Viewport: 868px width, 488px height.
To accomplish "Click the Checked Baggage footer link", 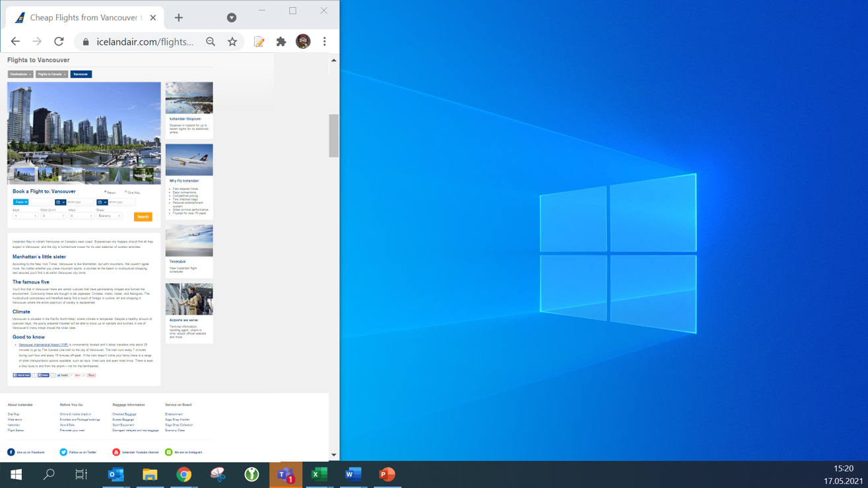I will 125,414.
